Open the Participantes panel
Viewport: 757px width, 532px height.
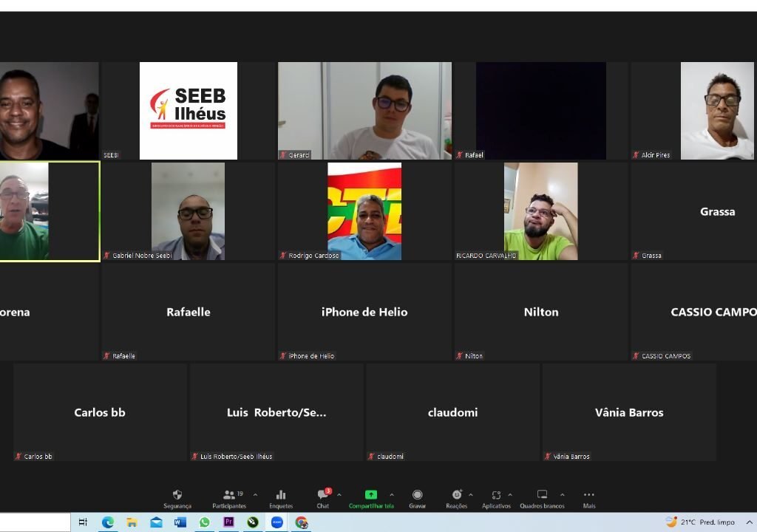[x=229, y=499]
